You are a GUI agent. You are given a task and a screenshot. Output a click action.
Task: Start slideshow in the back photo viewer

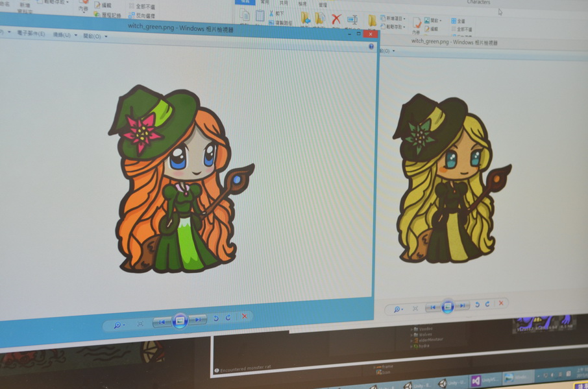(447, 307)
